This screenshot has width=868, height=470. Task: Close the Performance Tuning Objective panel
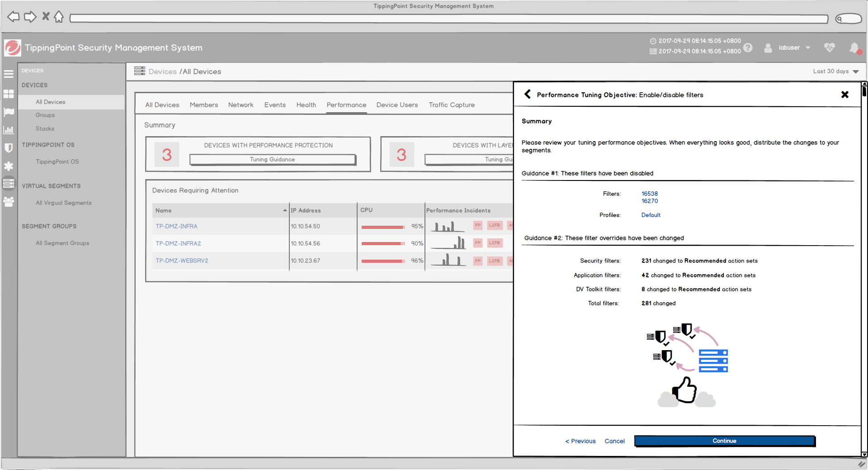pos(844,95)
